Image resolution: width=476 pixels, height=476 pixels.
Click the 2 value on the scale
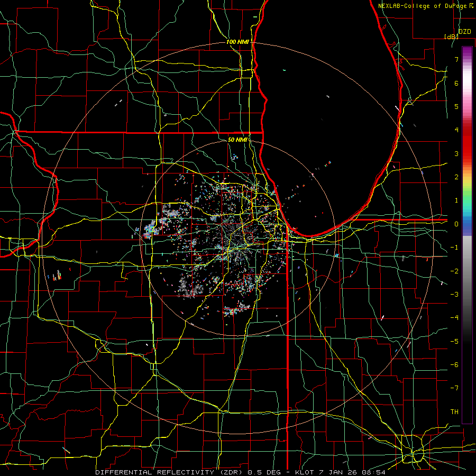click(456, 177)
